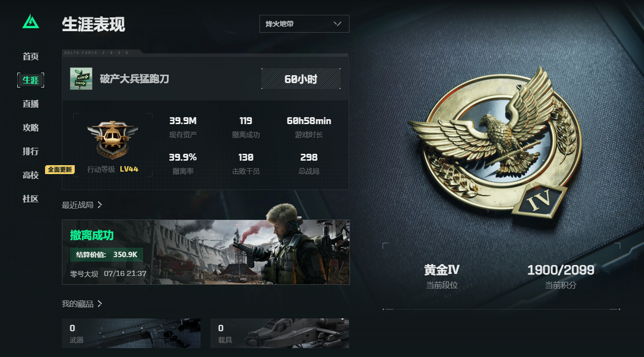644x357 pixels.
Task: Expand 我的藏品 collection section
Action: [x=82, y=303]
